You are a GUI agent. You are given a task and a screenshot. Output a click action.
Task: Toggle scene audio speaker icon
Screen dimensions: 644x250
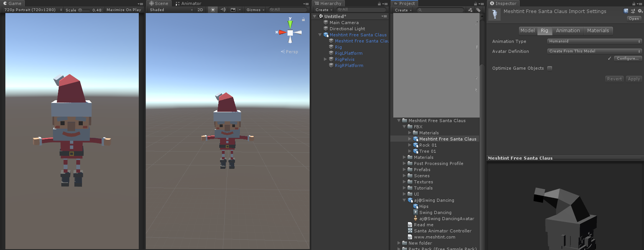coord(223,10)
